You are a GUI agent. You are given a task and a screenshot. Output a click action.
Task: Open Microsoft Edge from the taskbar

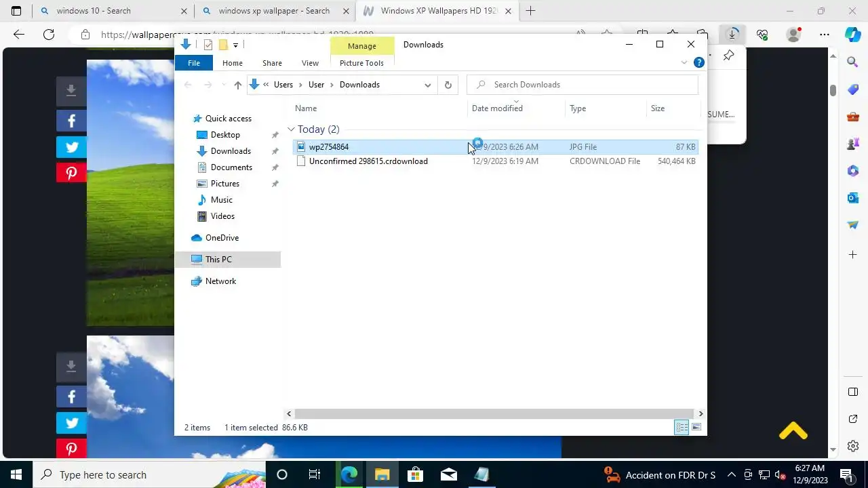[x=349, y=474]
